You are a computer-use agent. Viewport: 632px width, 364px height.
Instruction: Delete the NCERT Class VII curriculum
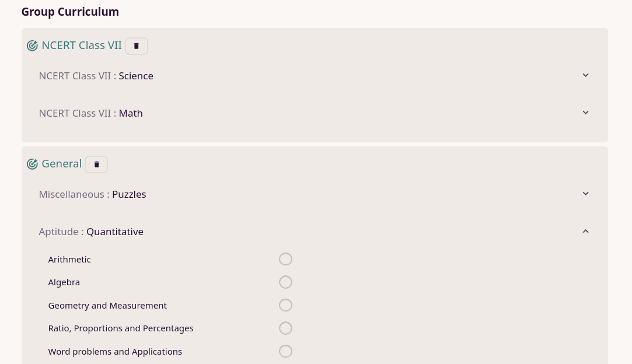click(x=137, y=46)
